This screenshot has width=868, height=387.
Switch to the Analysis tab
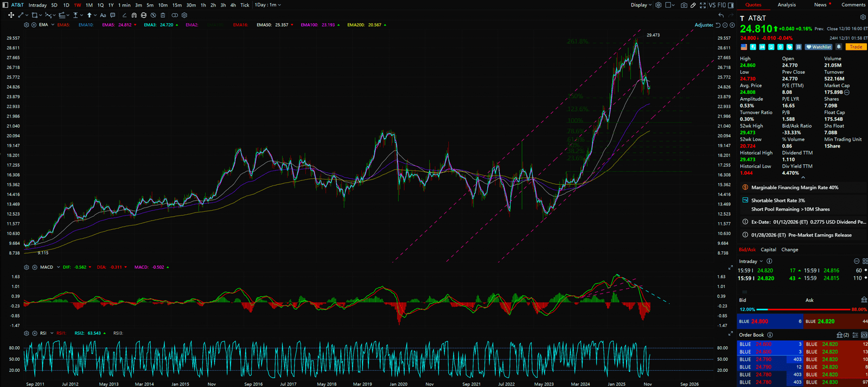click(787, 5)
